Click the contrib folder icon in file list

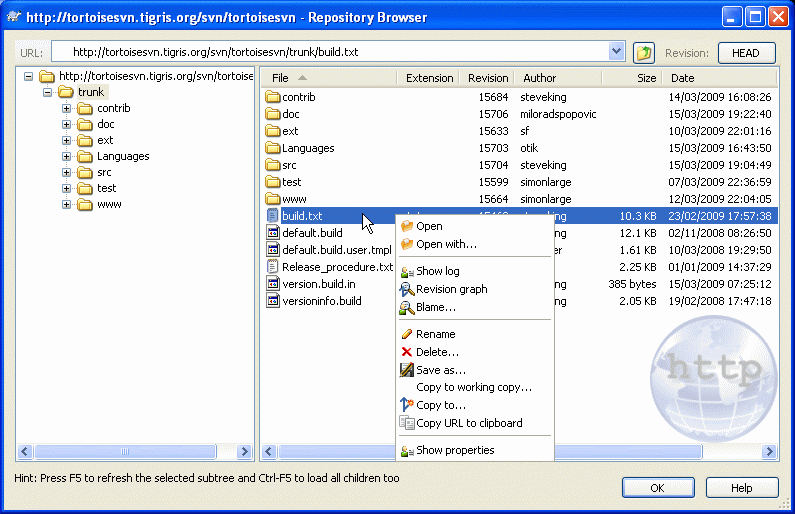[x=273, y=96]
